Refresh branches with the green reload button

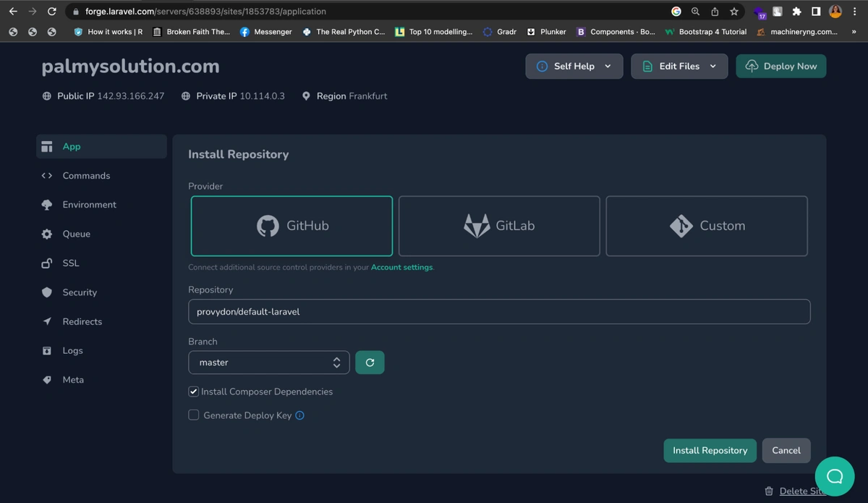370,363
